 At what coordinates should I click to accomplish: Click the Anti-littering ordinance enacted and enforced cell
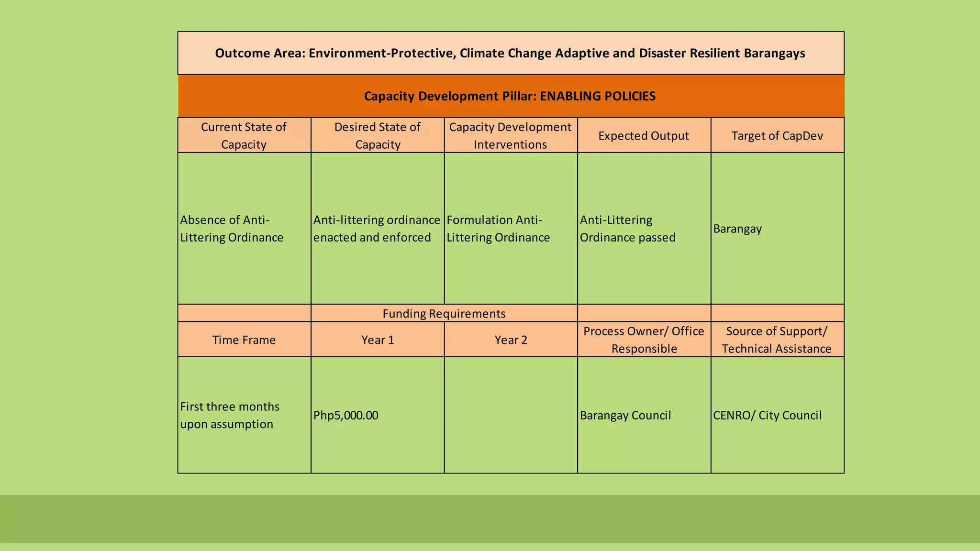tap(377, 229)
